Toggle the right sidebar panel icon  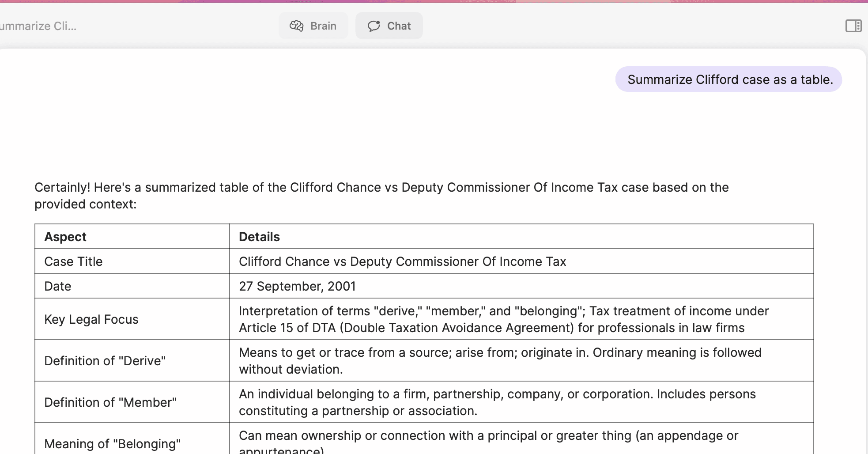[x=853, y=26]
